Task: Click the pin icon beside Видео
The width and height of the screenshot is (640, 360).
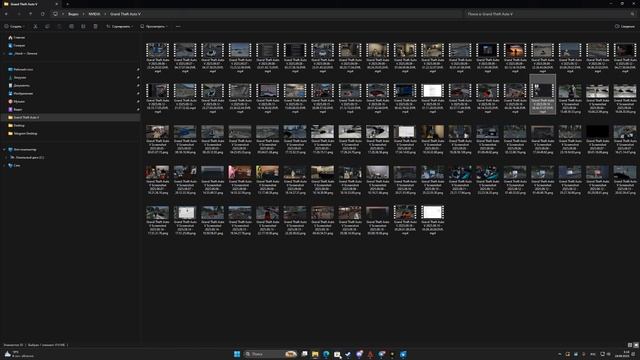Action: pos(138,109)
